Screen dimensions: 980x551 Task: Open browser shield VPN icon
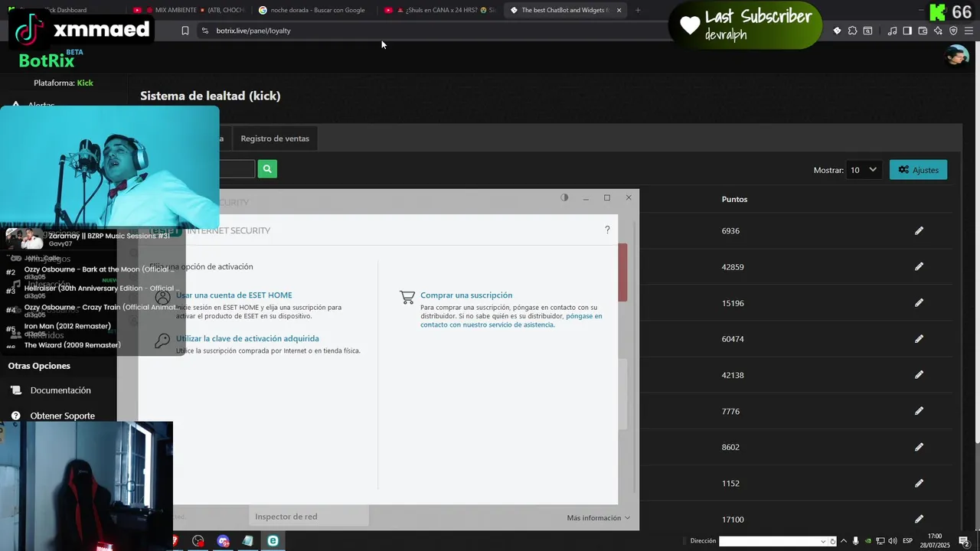pos(953,31)
